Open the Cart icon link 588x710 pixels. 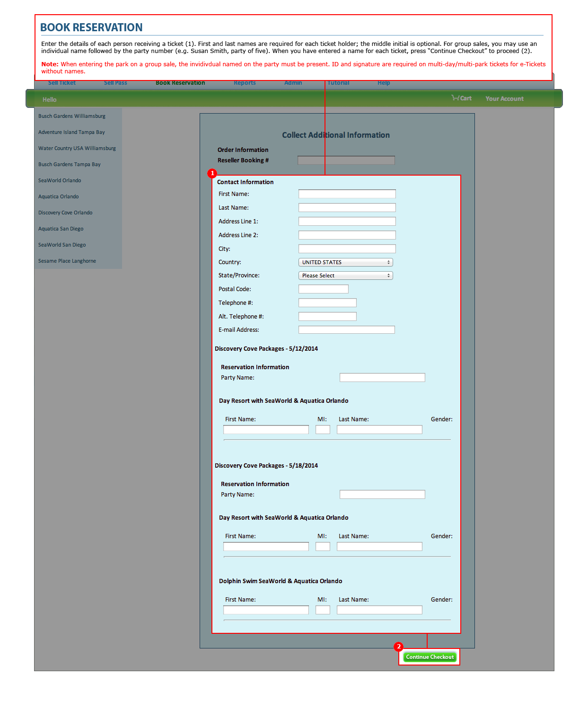pyautogui.click(x=461, y=98)
